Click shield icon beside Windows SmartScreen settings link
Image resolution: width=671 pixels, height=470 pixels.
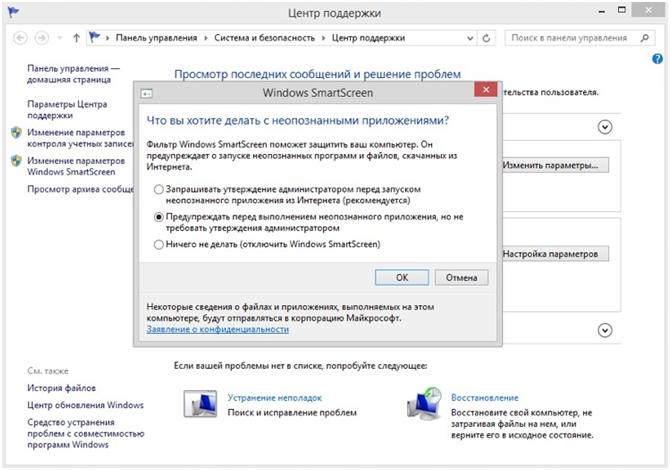coord(16,161)
